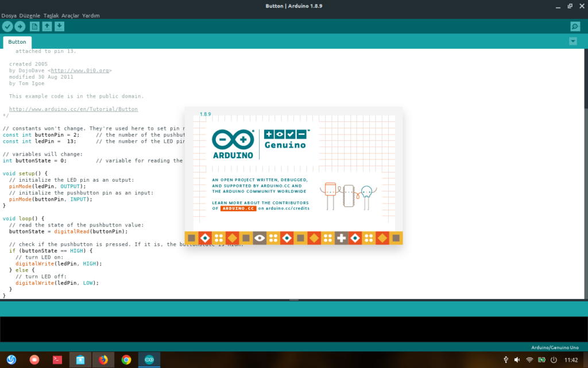Click the 'pinMode(ledPin, OUTPUT);' line
This screenshot has height=368, width=588.
coord(48,186)
